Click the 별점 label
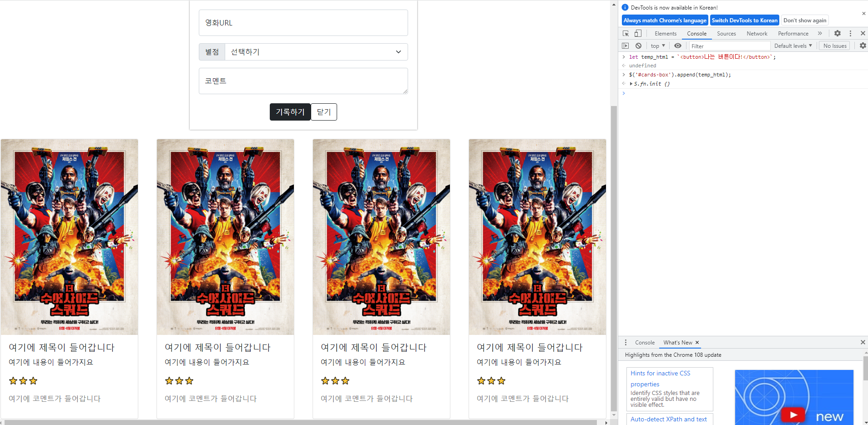This screenshot has width=868, height=425. pos(212,52)
